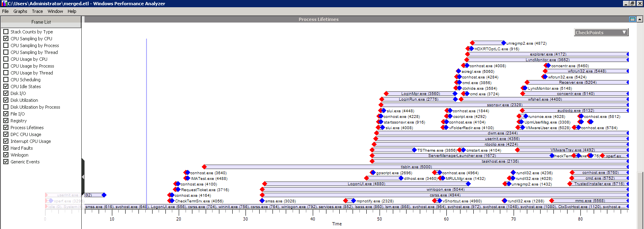Click red start diamond of unregmp2.exe (4872)
Viewport: 644px width, 229px height.
[473, 43]
